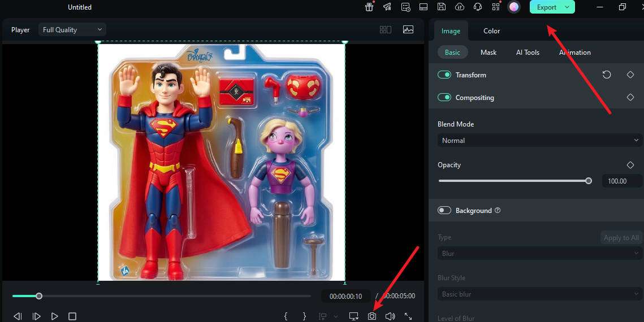Open the marker options dropdown arrow
The height and width of the screenshot is (322, 644).
pos(335,316)
